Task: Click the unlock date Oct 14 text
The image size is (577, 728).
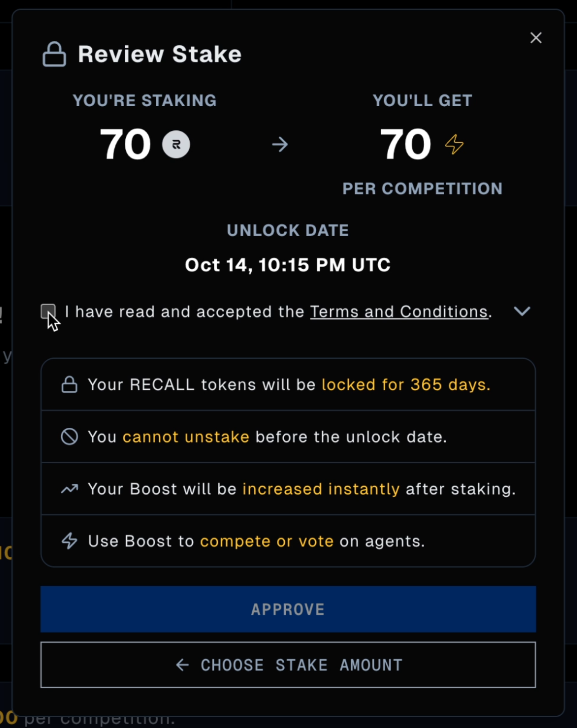Action: click(x=288, y=265)
